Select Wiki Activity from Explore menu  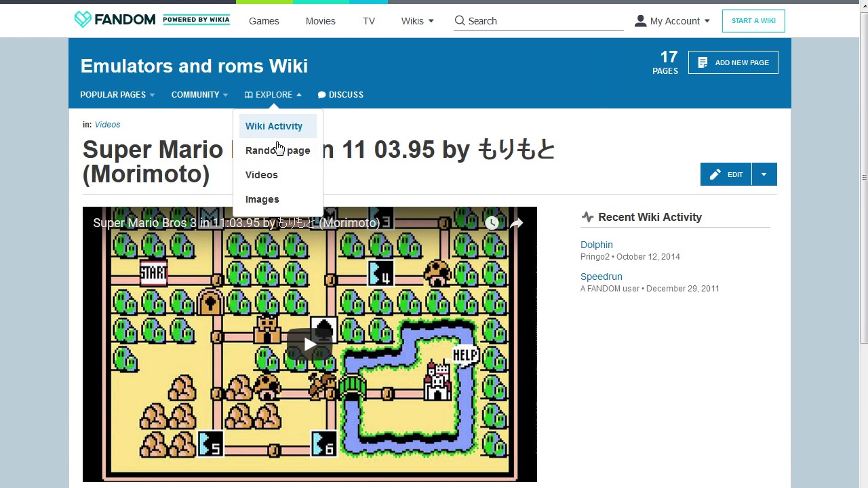278,126
